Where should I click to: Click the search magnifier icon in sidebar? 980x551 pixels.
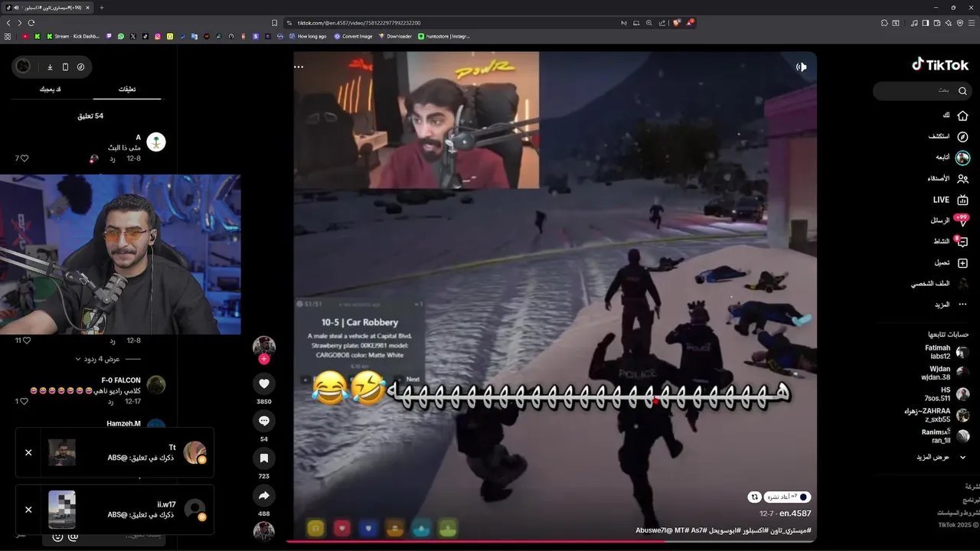963,91
